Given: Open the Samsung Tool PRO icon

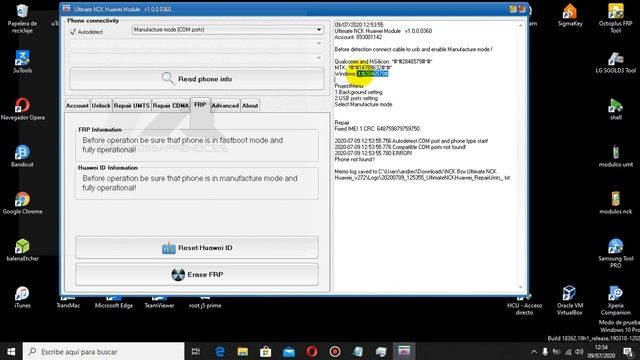Looking at the screenshot, I should click(x=616, y=253).
